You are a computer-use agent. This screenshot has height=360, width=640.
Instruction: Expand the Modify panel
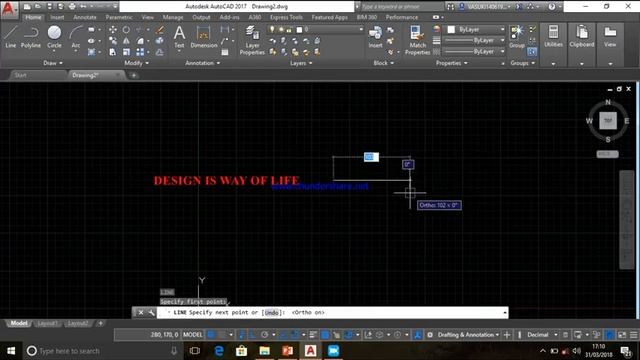[x=136, y=63]
